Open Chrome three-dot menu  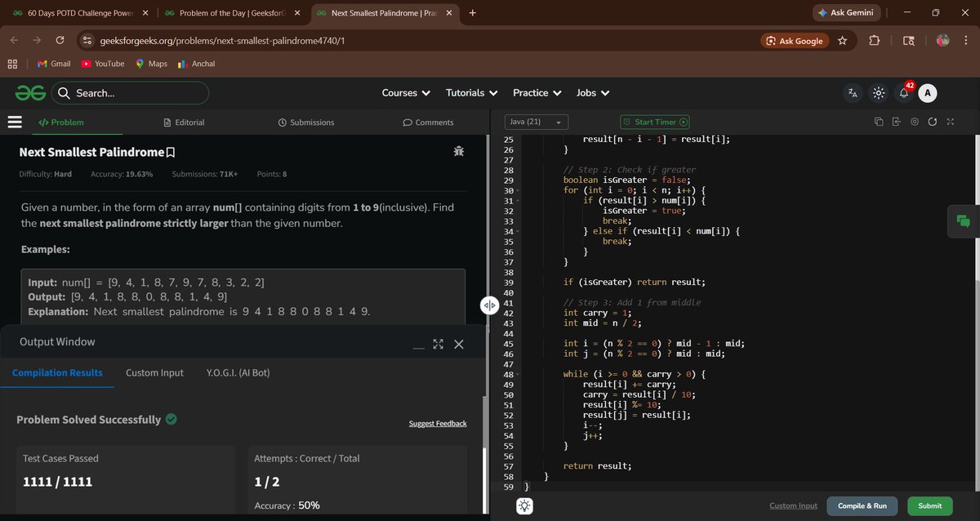click(x=966, y=41)
